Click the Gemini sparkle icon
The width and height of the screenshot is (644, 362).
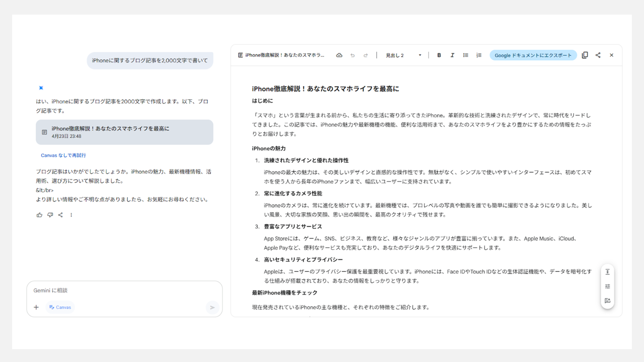(41, 88)
